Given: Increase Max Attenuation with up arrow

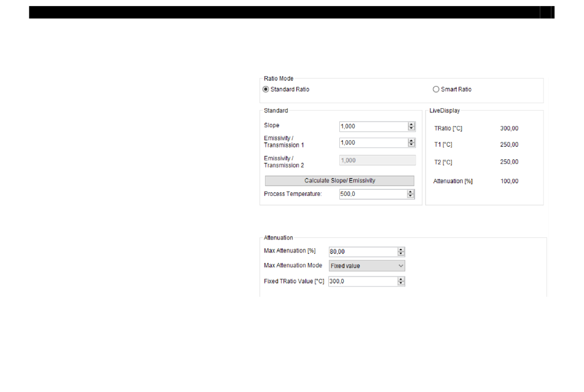Looking at the screenshot, I should [401, 249].
